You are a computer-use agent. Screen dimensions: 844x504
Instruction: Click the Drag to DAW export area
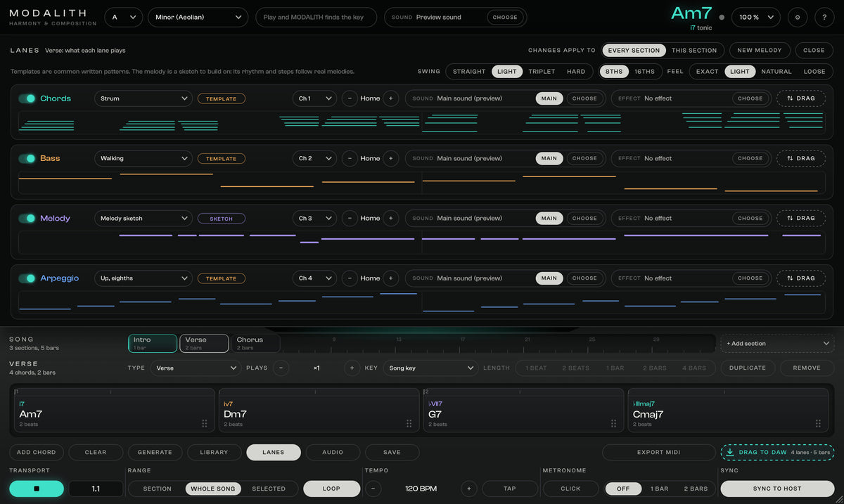[x=777, y=452]
